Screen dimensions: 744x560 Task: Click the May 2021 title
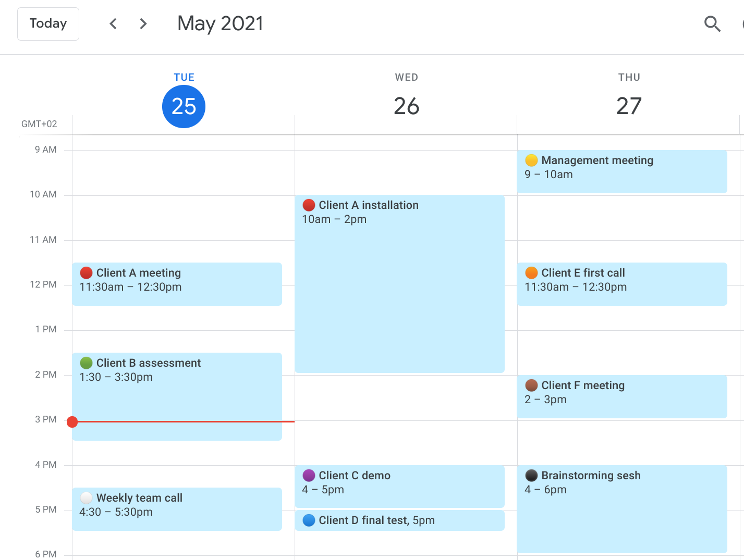click(220, 24)
